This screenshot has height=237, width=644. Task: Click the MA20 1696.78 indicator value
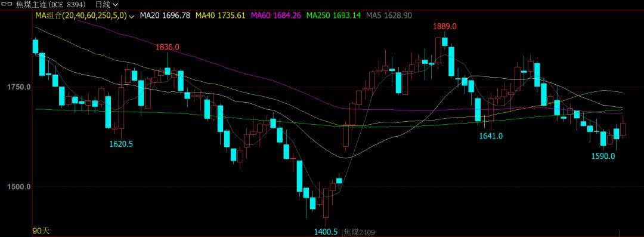click(165, 16)
